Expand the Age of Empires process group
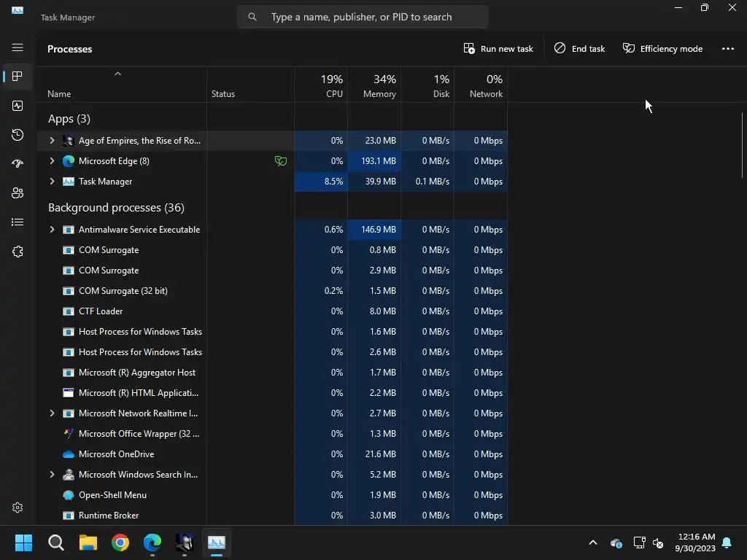 pyautogui.click(x=52, y=141)
